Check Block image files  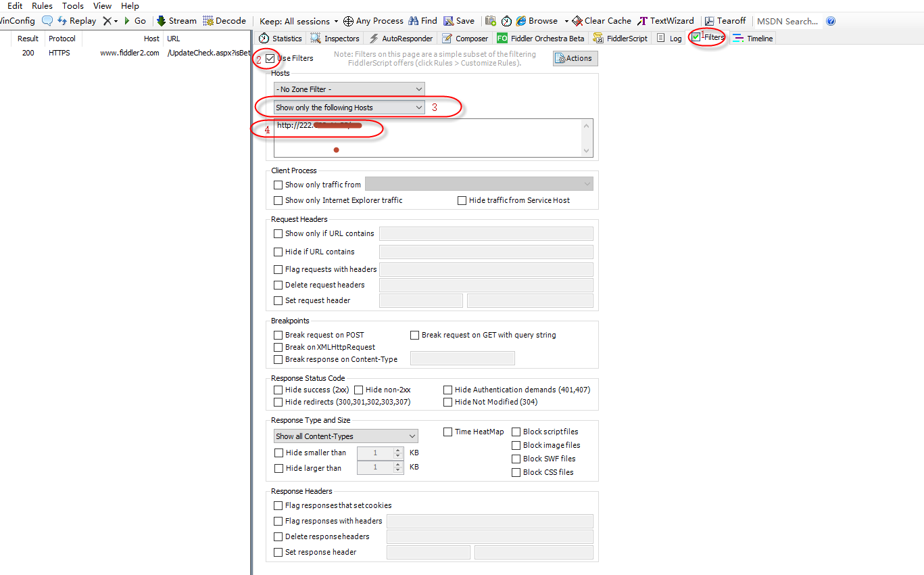[x=516, y=446]
